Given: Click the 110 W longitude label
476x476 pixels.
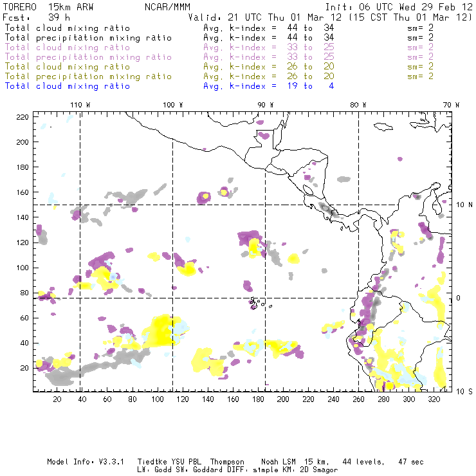Looking at the screenshot, I should (x=80, y=105).
